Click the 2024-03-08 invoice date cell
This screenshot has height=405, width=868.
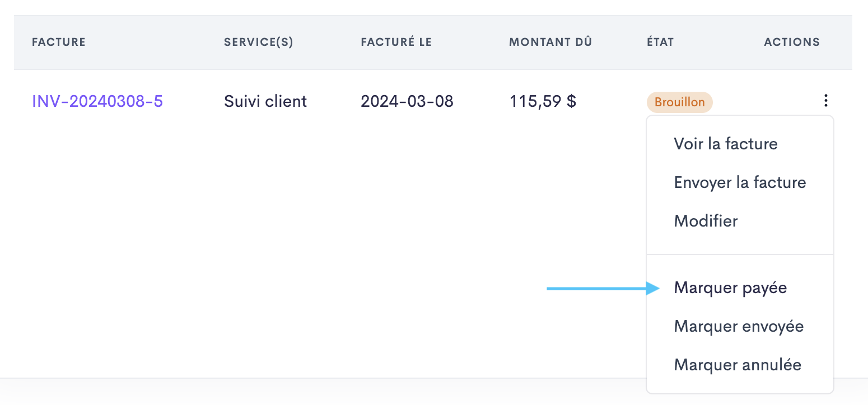point(407,101)
